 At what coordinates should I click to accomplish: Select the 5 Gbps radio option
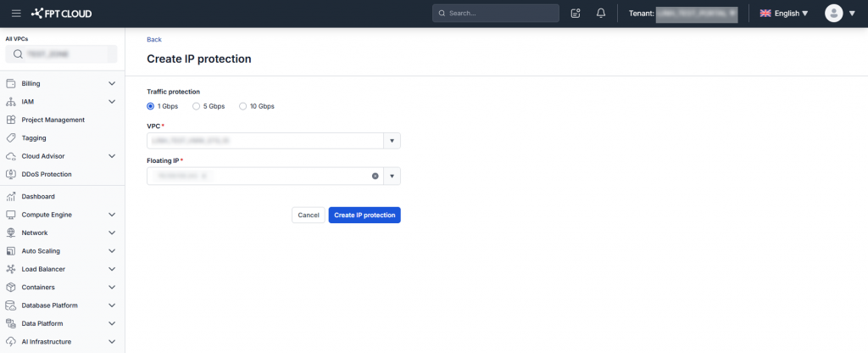click(x=197, y=106)
